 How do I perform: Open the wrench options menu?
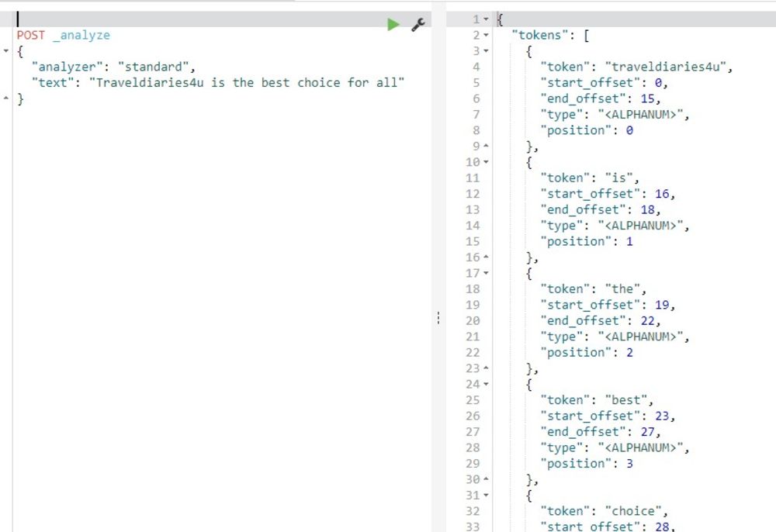418,24
